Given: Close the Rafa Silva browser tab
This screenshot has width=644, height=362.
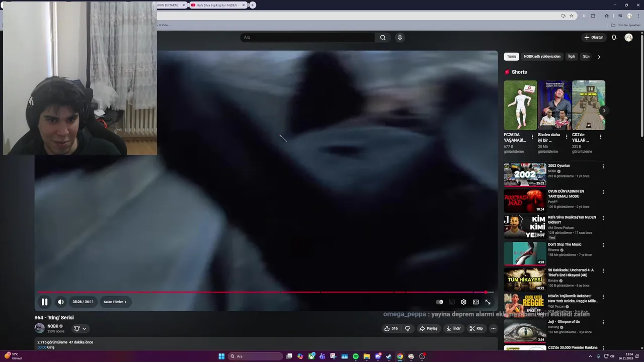Looking at the screenshot, I should 244,5.
